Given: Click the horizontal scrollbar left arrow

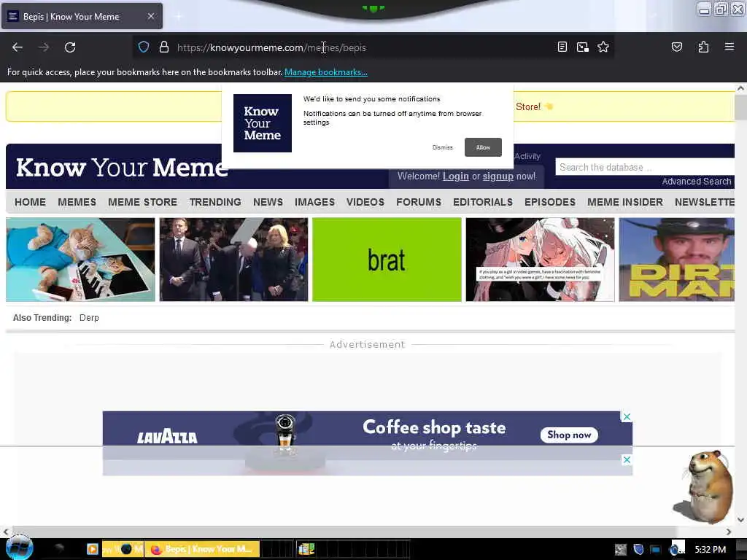Looking at the screenshot, I should point(6,532).
